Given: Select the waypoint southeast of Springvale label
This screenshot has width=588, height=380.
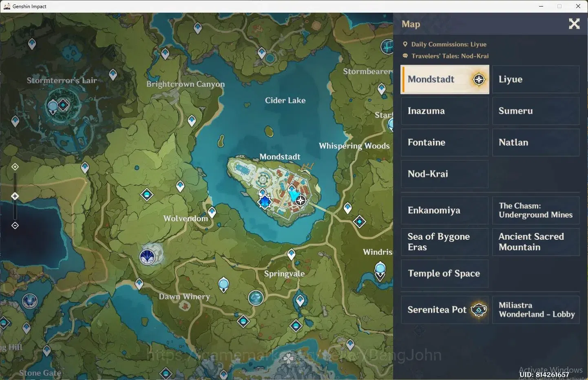Looking at the screenshot, I should [x=300, y=300].
